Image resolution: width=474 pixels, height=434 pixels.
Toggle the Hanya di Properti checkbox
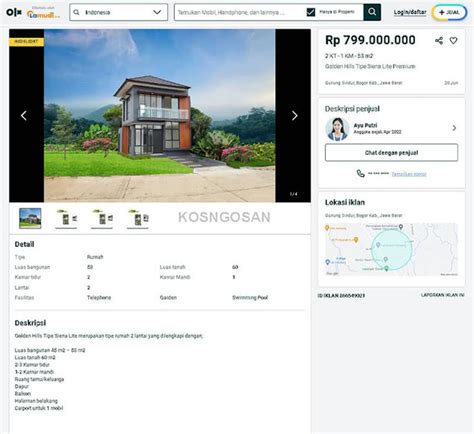[311, 12]
